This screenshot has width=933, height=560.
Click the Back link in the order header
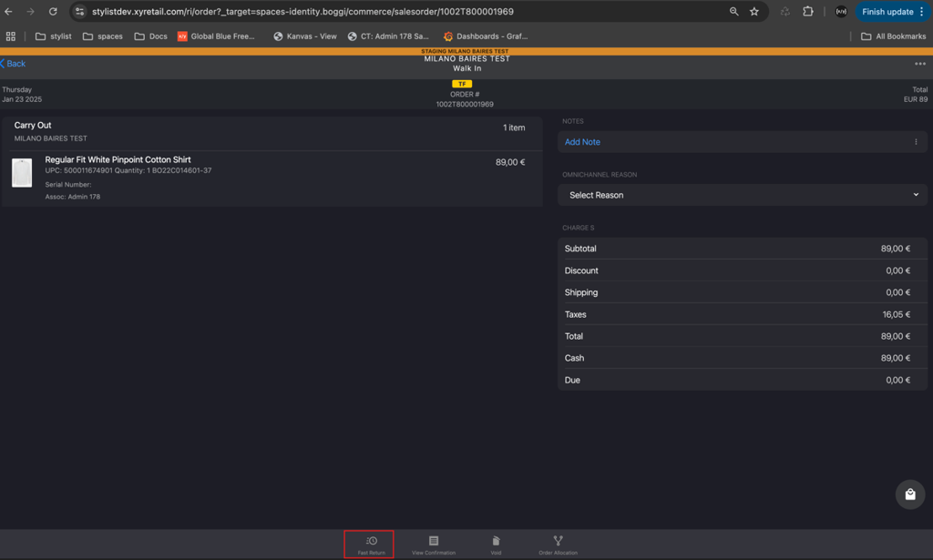tap(13, 64)
